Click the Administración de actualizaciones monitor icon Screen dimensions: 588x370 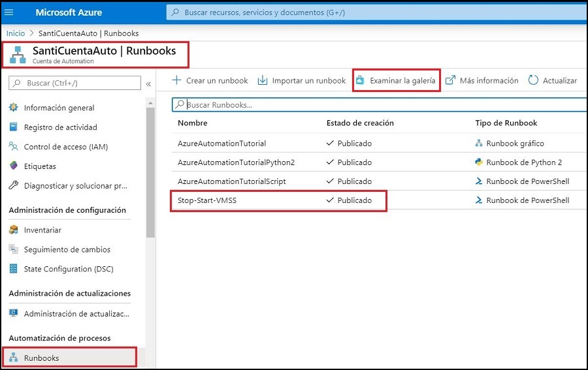pyautogui.click(x=14, y=313)
